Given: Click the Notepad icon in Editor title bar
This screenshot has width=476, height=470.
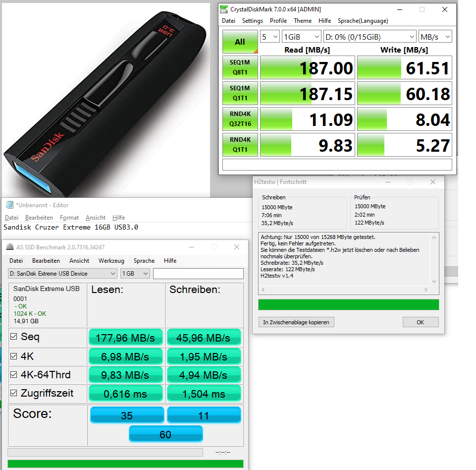Looking at the screenshot, I should click(x=10, y=205).
